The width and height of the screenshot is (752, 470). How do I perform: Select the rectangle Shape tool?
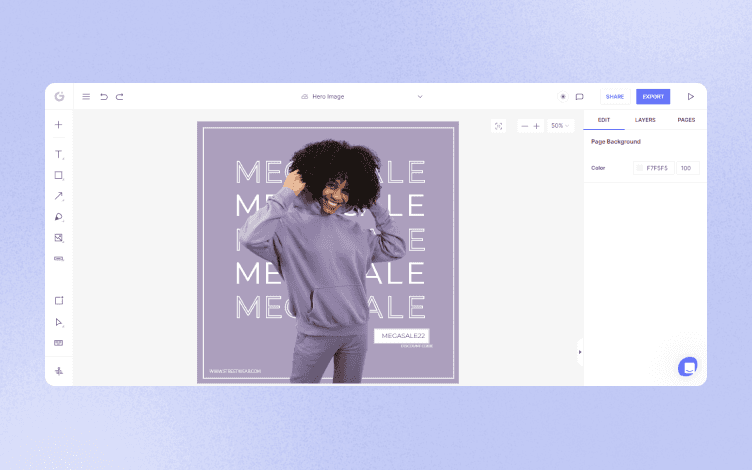click(59, 176)
